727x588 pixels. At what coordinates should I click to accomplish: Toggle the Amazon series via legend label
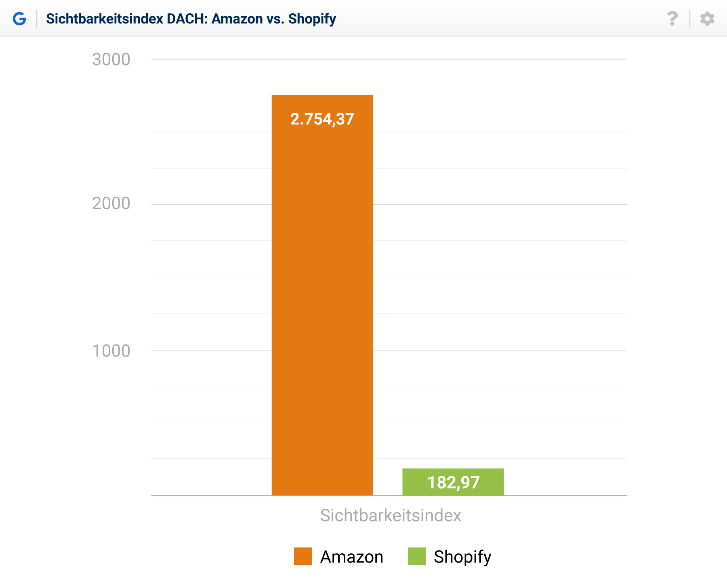coord(351,556)
